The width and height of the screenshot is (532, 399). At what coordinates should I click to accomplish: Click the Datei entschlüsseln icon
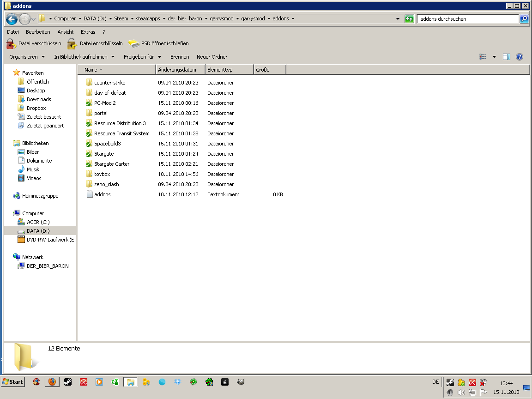pos(72,44)
